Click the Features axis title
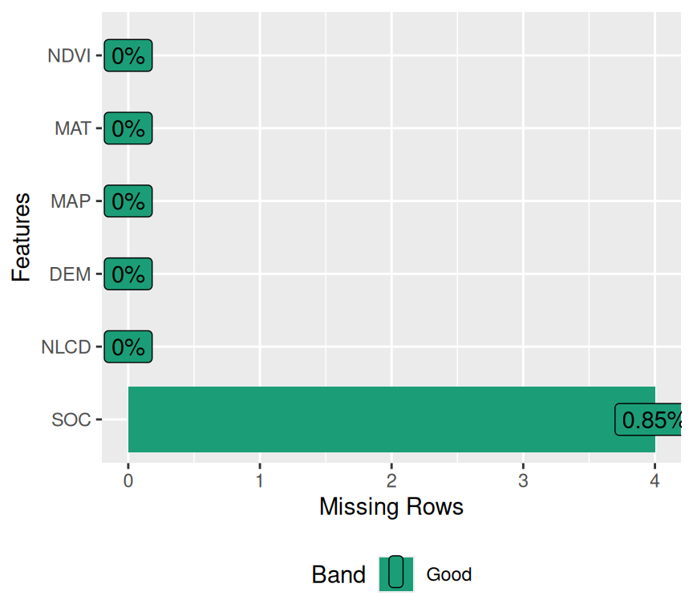693x616 pixels. click(22, 237)
